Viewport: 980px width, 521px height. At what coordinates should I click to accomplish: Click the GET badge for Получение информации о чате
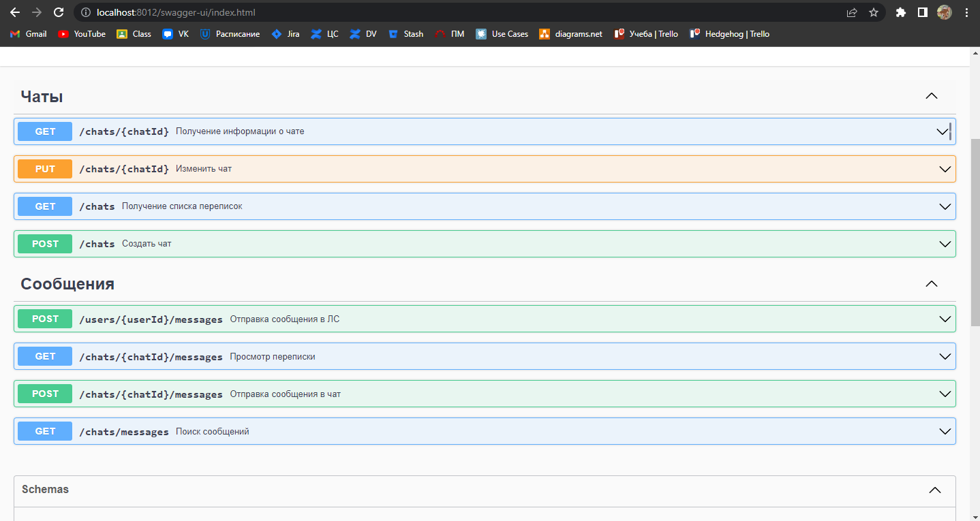[x=45, y=131]
